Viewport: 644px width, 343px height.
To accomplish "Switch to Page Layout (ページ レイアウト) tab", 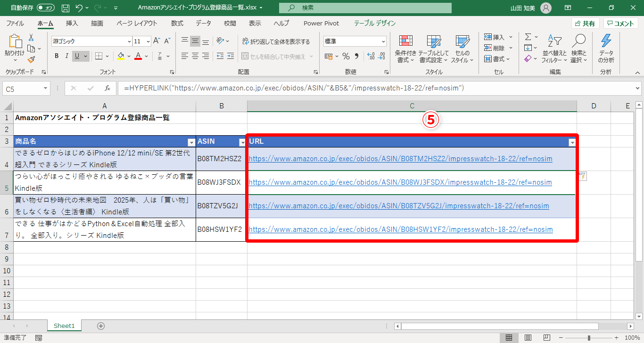I will pos(137,23).
